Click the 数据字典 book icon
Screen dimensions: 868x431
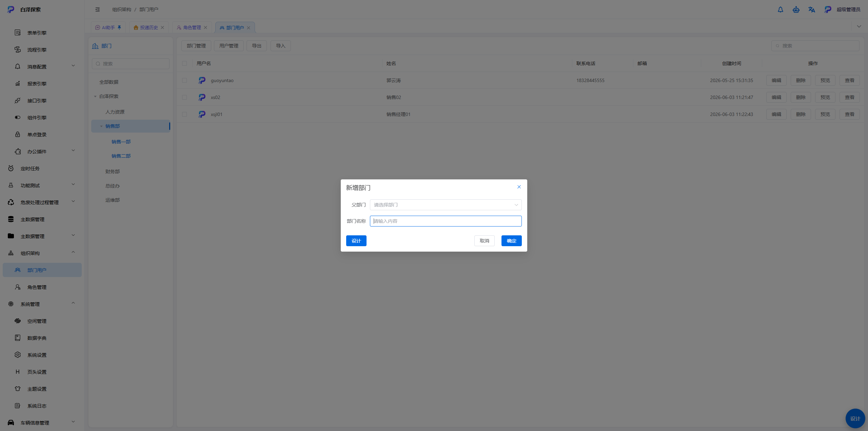pyautogui.click(x=18, y=338)
